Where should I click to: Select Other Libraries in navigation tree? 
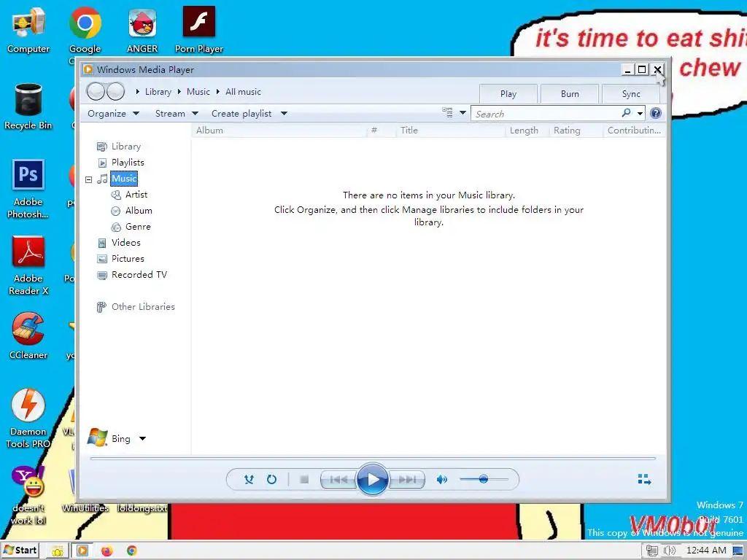pyautogui.click(x=143, y=307)
